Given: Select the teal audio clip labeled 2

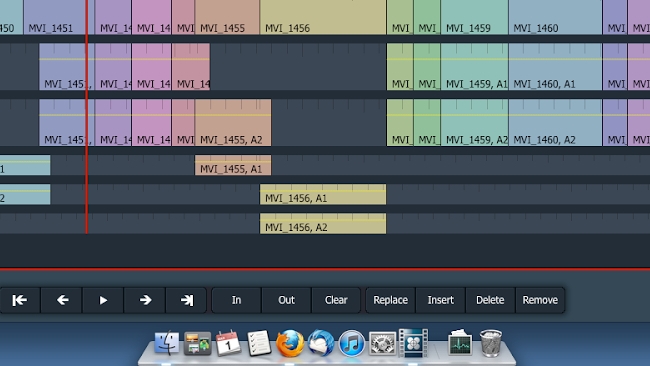Looking at the screenshot, I should click(x=25, y=194).
